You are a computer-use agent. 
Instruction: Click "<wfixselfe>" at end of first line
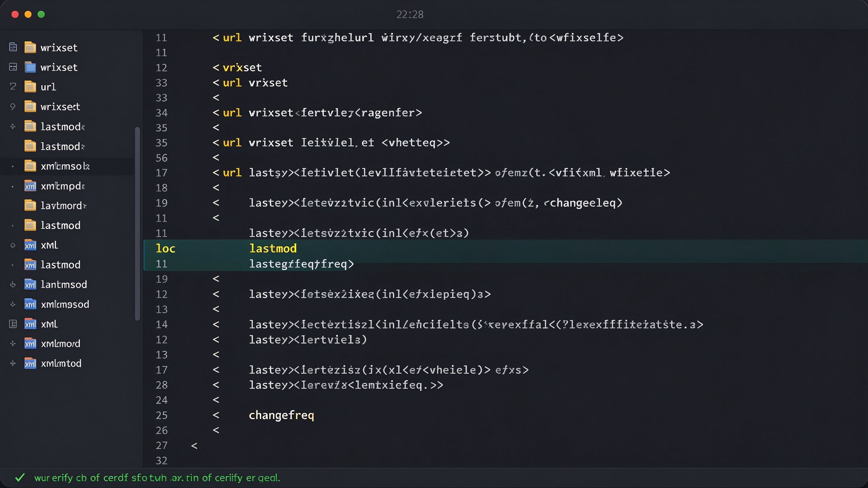pos(586,38)
